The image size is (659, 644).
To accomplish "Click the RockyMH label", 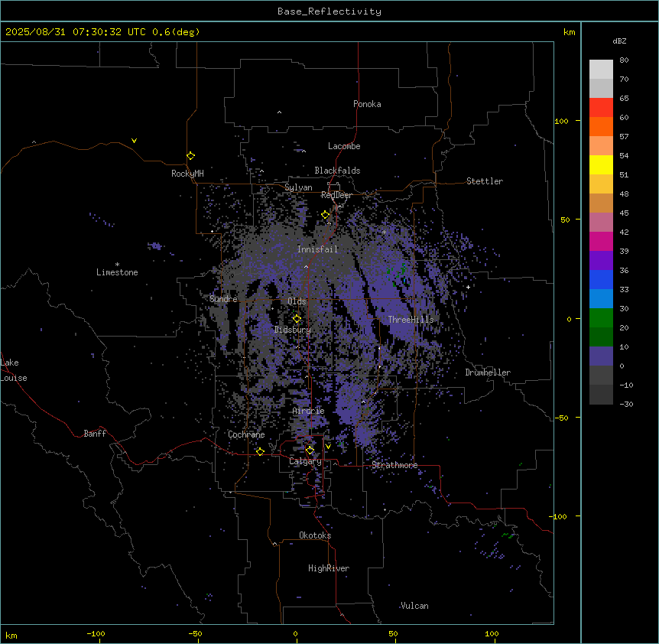I will click(187, 174).
